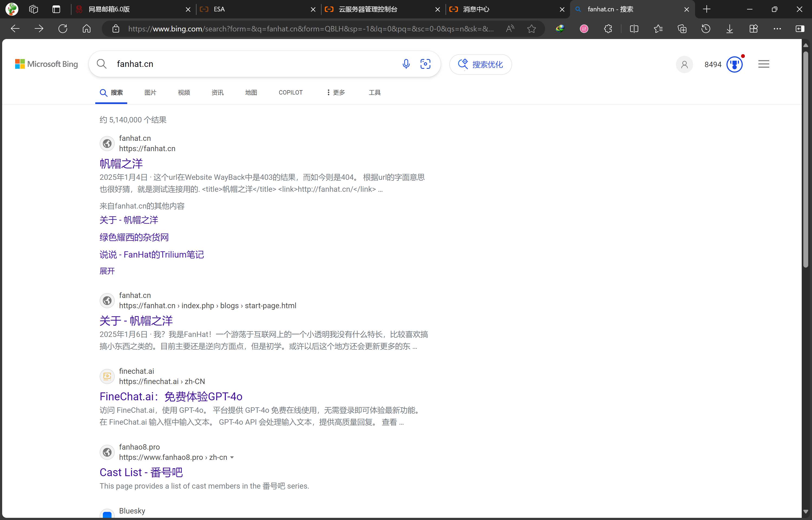The height and width of the screenshot is (520, 812).
Task: Expand the 更多 menu
Action: (x=336, y=93)
